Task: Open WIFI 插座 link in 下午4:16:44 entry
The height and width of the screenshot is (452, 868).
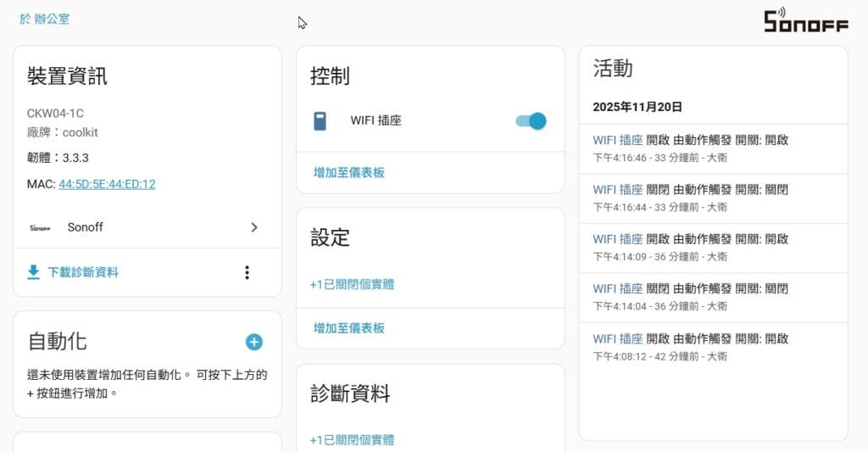Action: coord(617,189)
